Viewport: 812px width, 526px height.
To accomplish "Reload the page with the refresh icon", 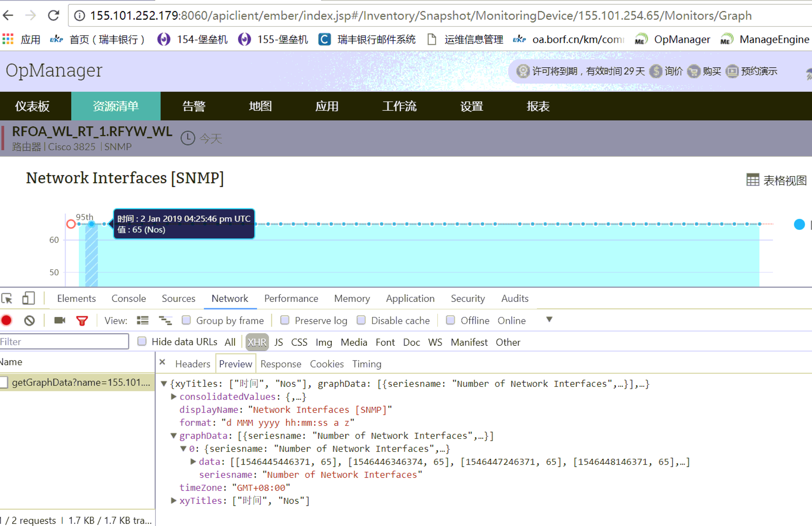I will [54, 16].
